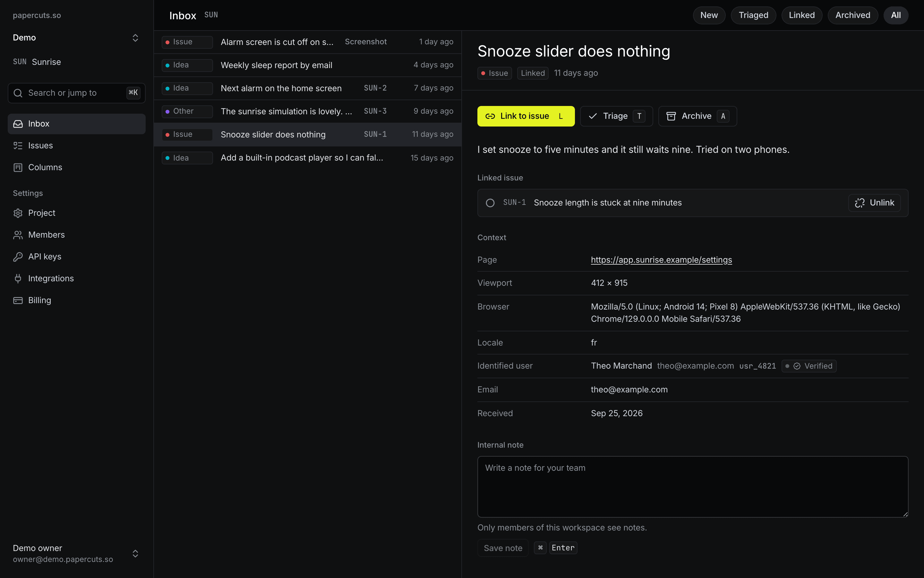The width and height of the screenshot is (924, 578).
Task: Click the Integrations plug icon
Action: tap(18, 278)
